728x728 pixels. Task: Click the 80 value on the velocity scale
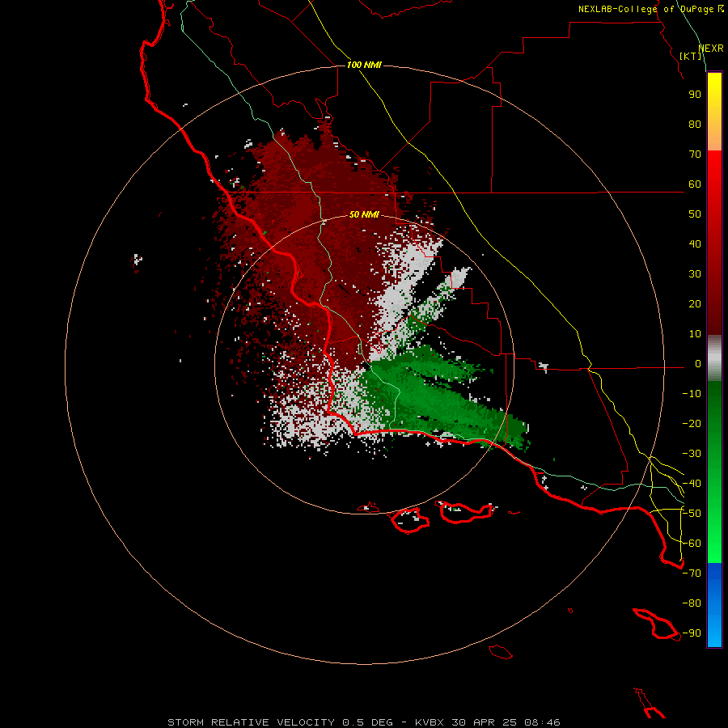pyautogui.click(x=695, y=125)
